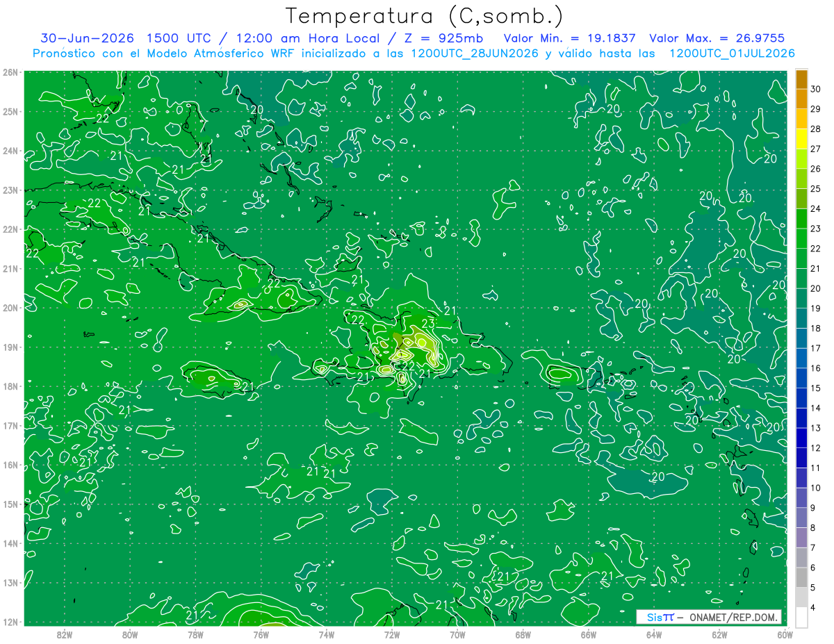Click the '70W' longitude label
Screen dimensions: 834x644
click(x=457, y=634)
